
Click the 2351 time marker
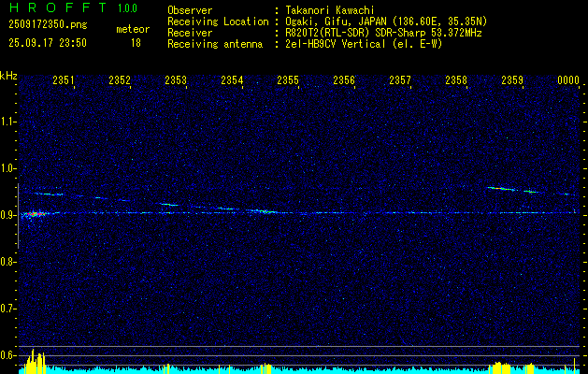click(x=64, y=81)
